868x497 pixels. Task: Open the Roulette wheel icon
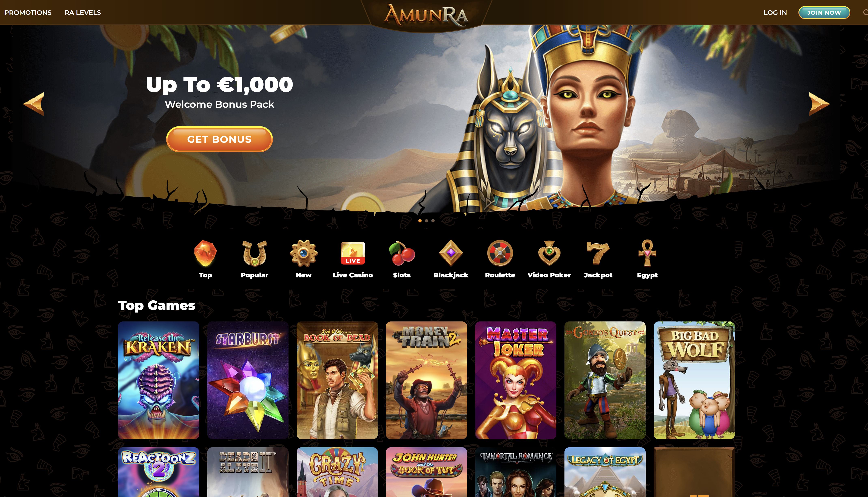coord(500,253)
